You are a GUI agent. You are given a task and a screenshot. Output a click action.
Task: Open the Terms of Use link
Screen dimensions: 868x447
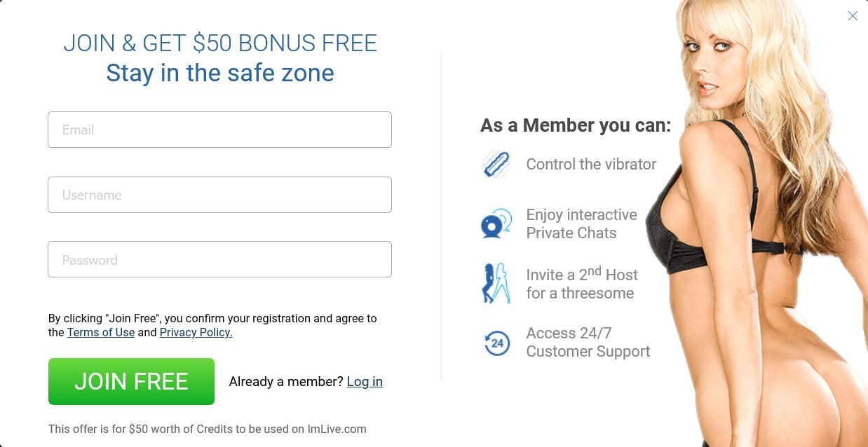101,332
